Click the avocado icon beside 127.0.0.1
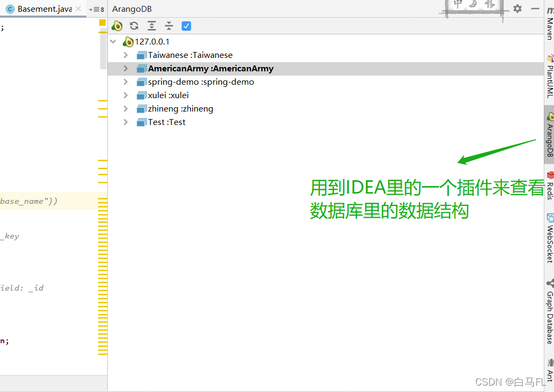Image resolution: width=554 pixels, height=392 pixels. (128, 42)
